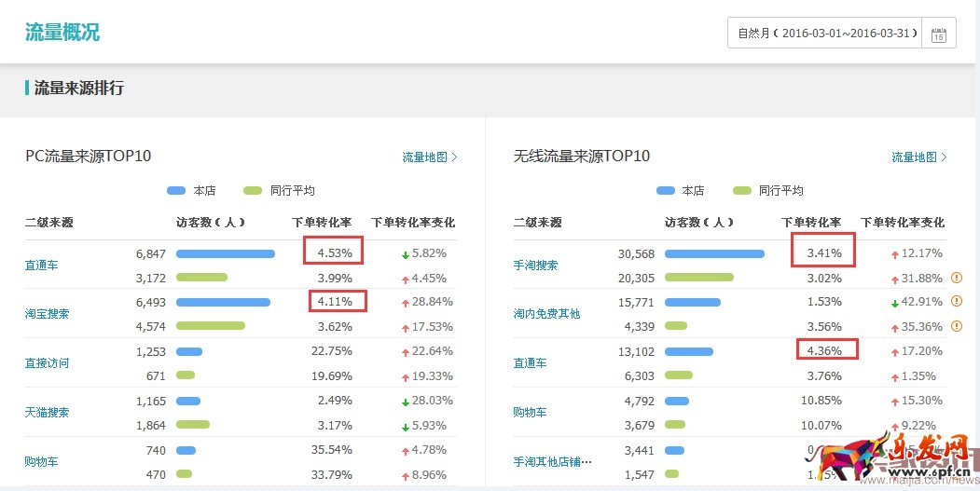Click the red up arrow beside 28.84%
The height and width of the screenshot is (491, 980).
(406, 303)
